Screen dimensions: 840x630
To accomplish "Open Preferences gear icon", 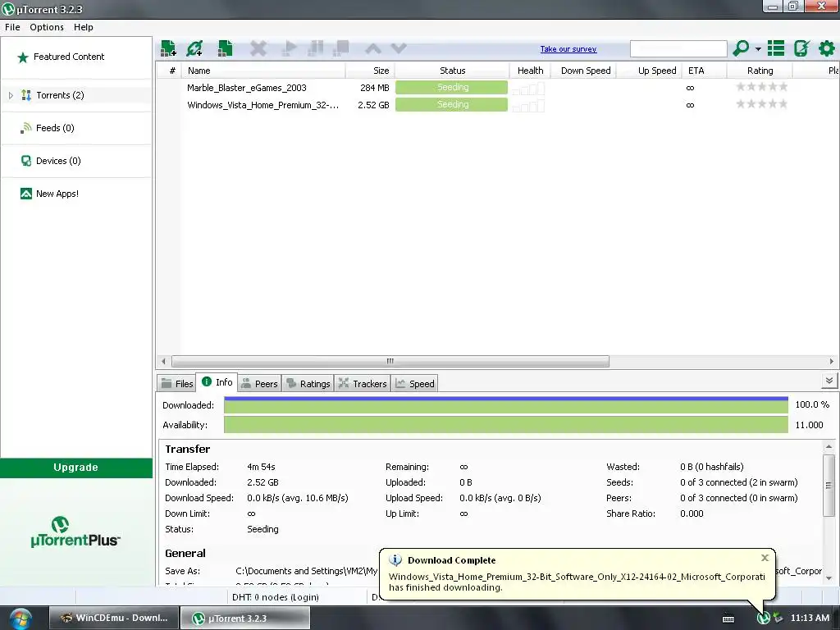I will pyautogui.click(x=827, y=48).
